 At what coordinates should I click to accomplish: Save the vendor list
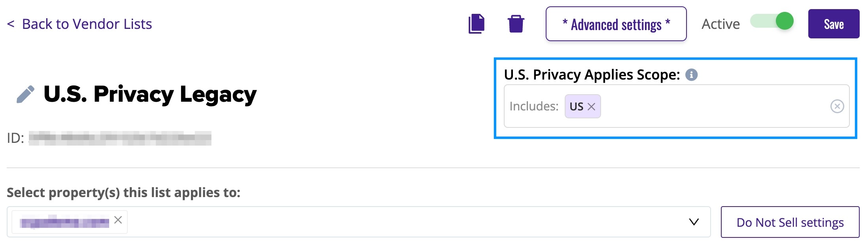tap(834, 24)
